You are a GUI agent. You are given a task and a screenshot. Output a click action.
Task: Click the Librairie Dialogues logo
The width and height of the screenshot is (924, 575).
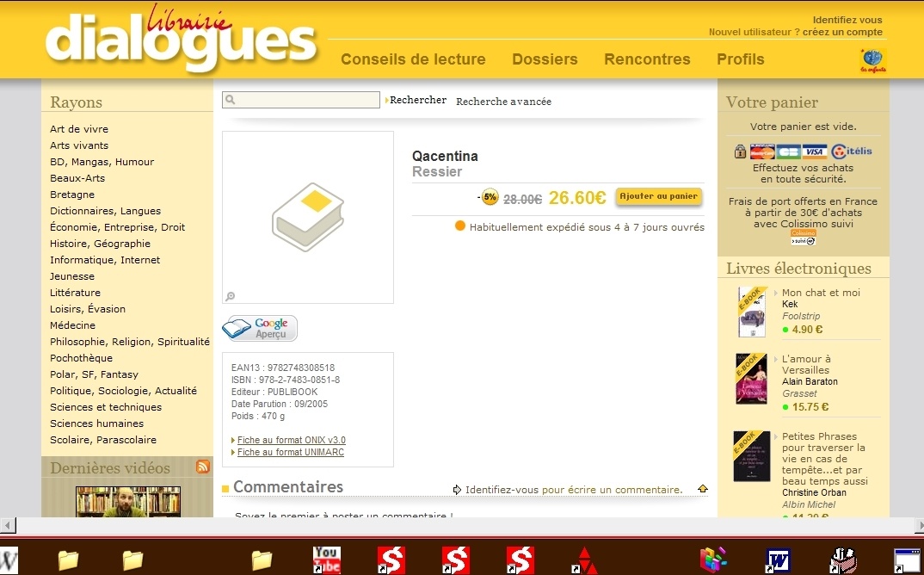181,40
